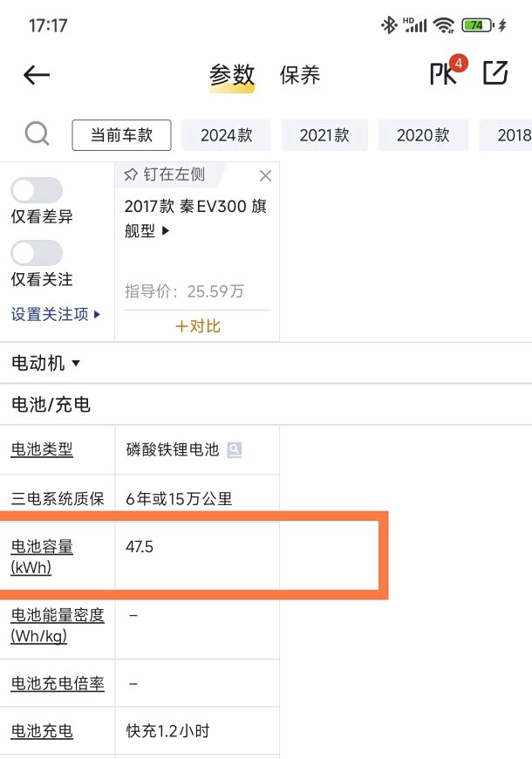Remove the 秦EV300 car column with X
The height and width of the screenshot is (759, 532).
pyautogui.click(x=265, y=176)
